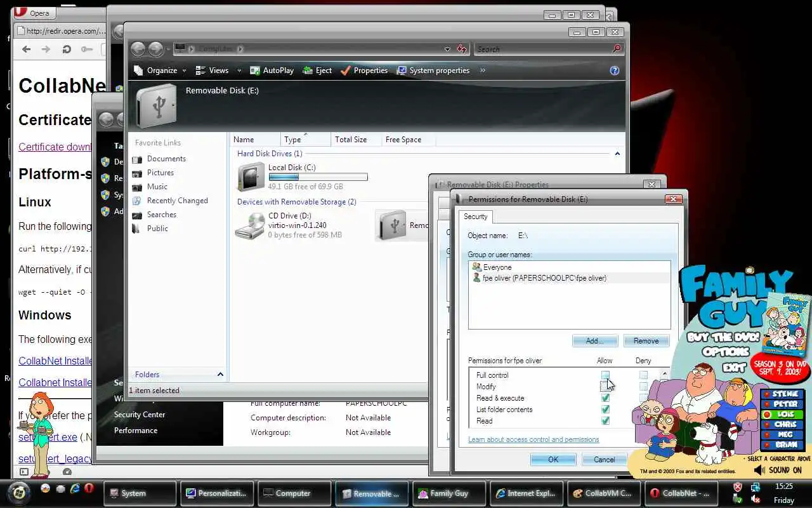Image resolution: width=812 pixels, height=508 pixels.
Task: Open System properties toolbar item
Action: (433, 70)
